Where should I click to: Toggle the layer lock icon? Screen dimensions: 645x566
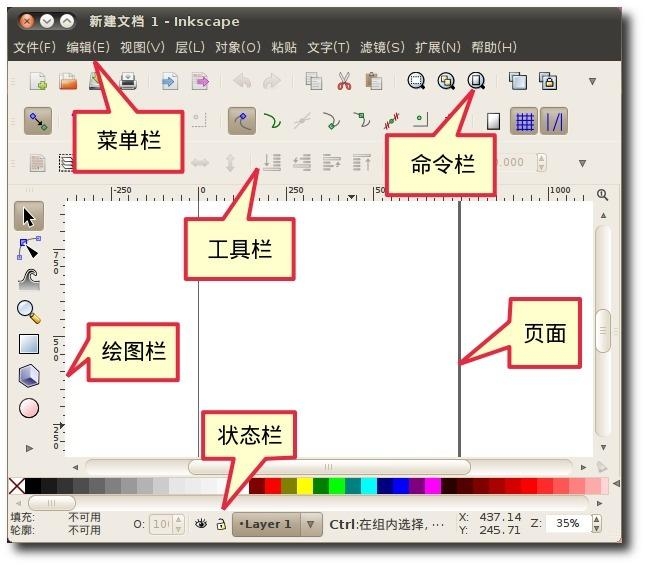220,523
